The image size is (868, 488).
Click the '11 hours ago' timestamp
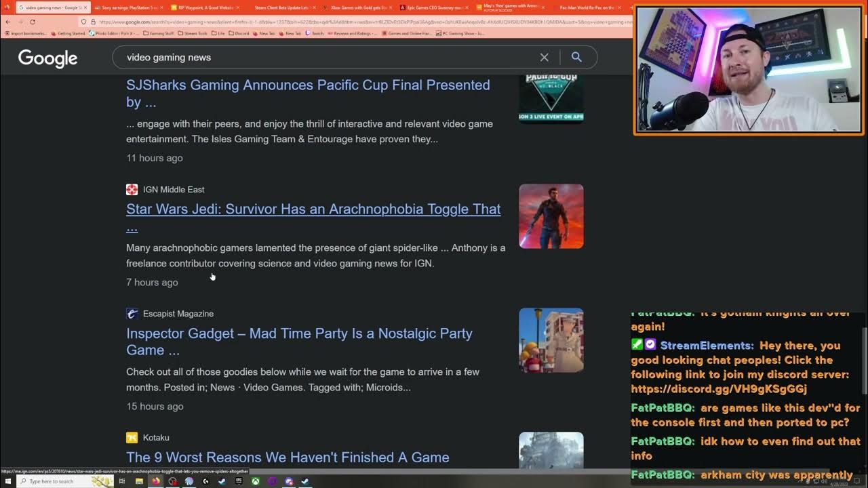coord(154,158)
